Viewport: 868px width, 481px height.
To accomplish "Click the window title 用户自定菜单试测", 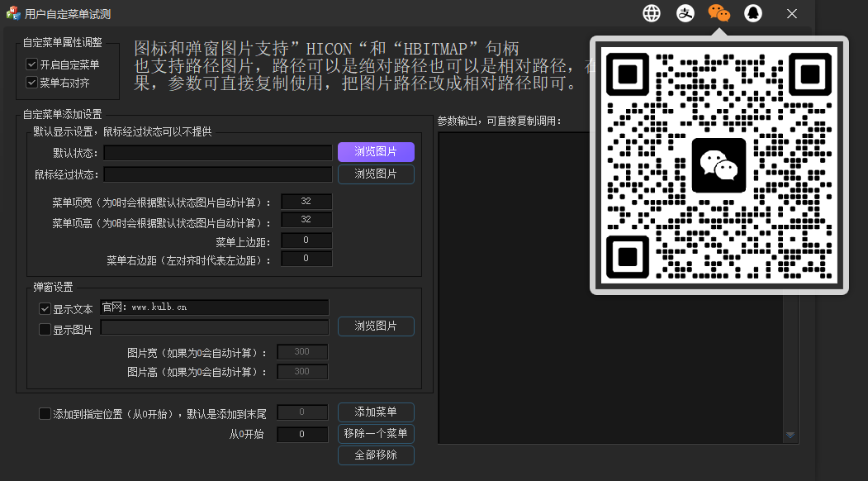I will coord(68,14).
